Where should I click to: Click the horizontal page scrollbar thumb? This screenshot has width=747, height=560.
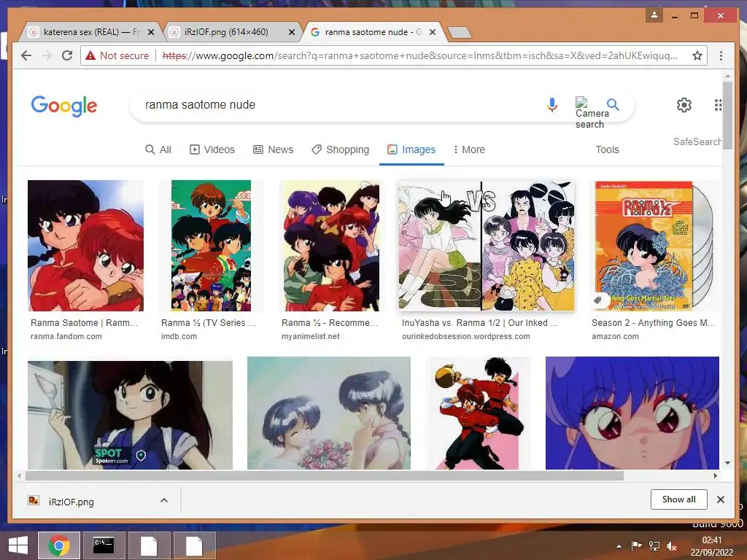[325, 475]
